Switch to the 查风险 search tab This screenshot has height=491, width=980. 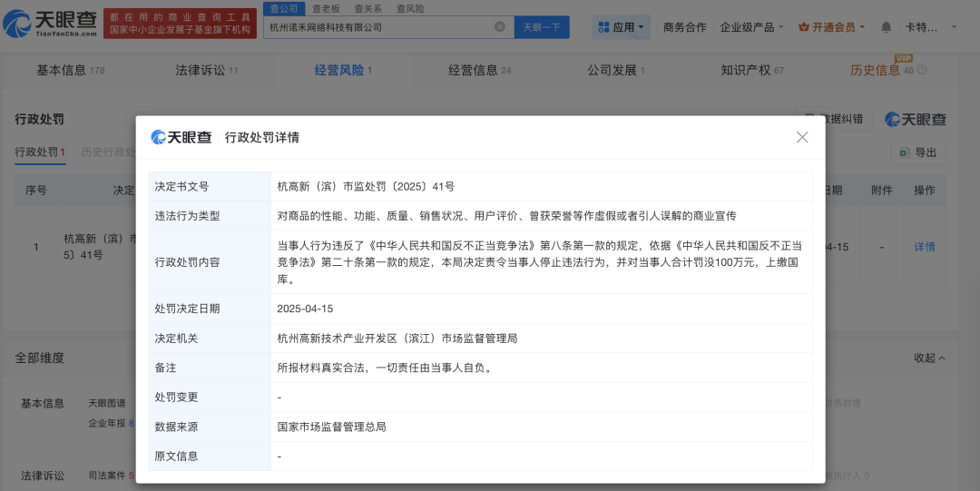[x=409, y=7]
